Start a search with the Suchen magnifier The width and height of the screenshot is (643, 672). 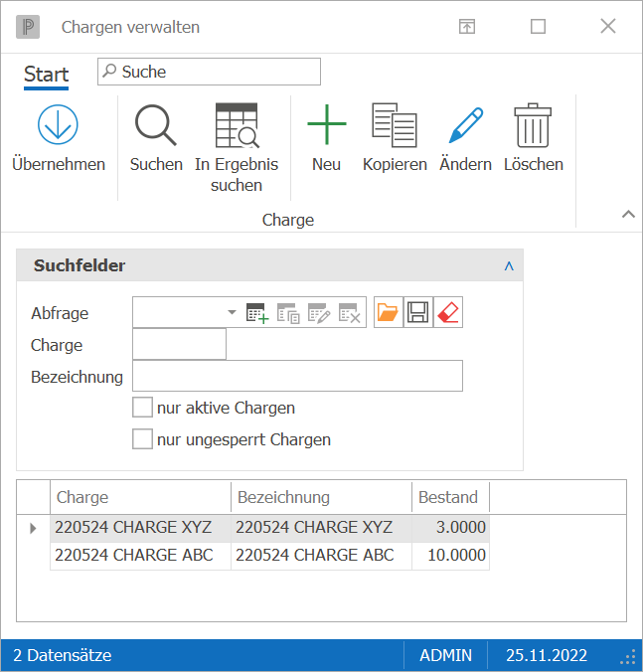[x=156, y=125]
